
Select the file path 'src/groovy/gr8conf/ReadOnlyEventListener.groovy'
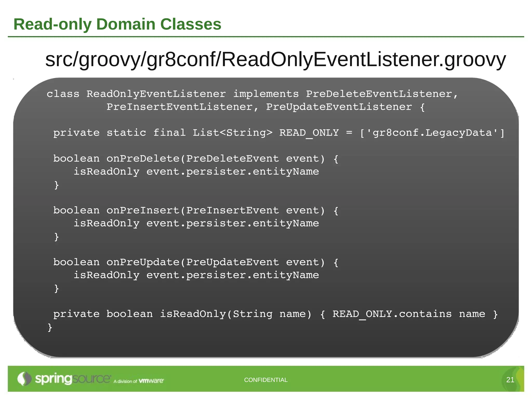[276, 60]
